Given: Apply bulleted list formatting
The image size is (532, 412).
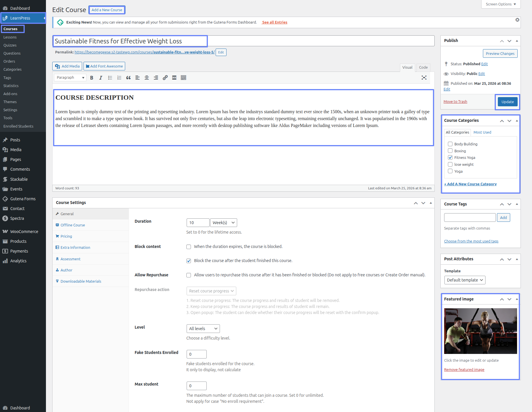Looking at the screenshot, I should click(110, 78).
